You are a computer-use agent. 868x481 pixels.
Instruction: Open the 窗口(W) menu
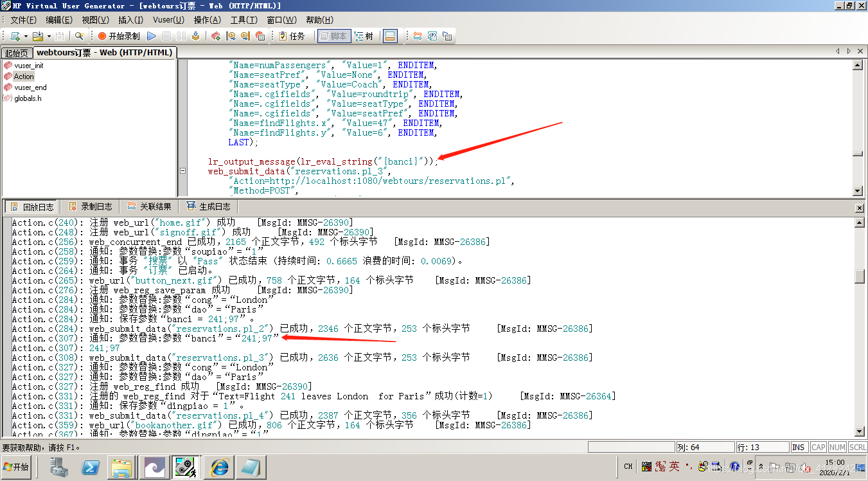point(282,20)
